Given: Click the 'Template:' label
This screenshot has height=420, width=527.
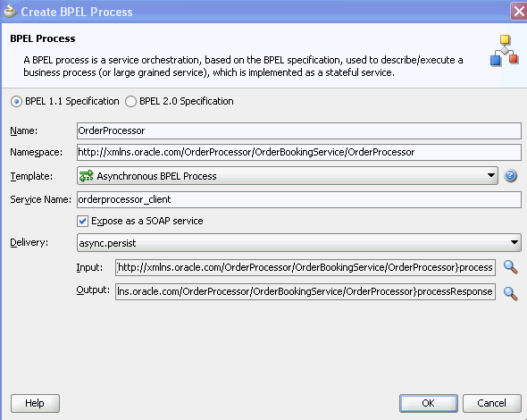Looking at the screenshot, I should [31, 176].
